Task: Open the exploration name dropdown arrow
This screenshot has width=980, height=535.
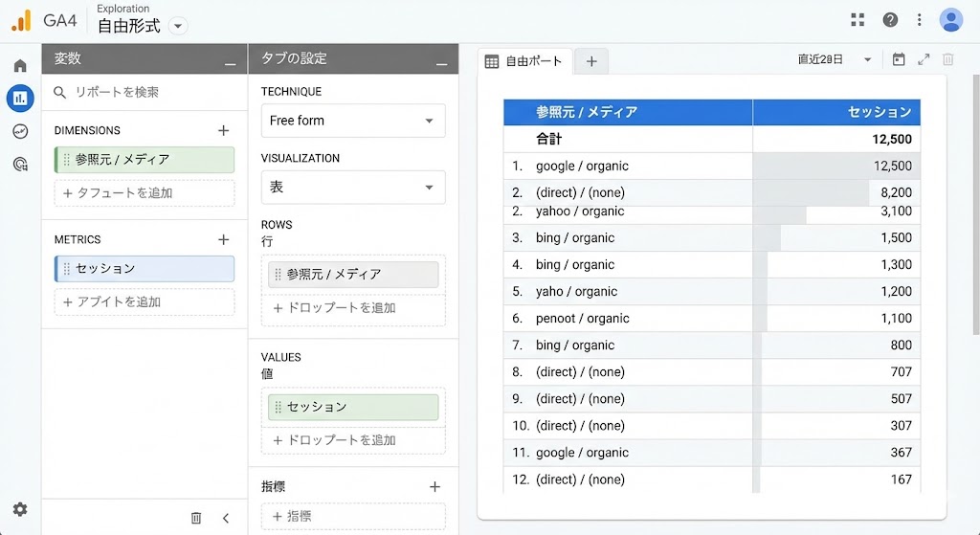Action: [177, 26]
